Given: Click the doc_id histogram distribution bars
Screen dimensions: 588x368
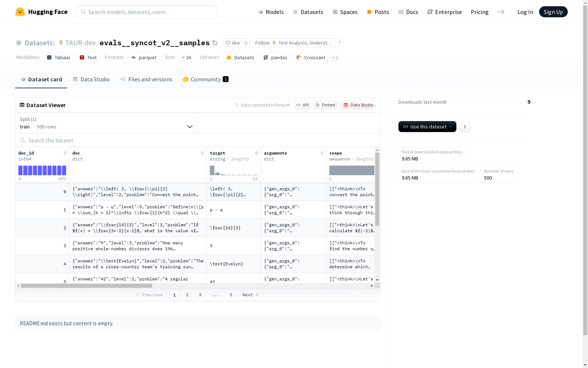Looking at the screenshot, I should tap(42, 170).
